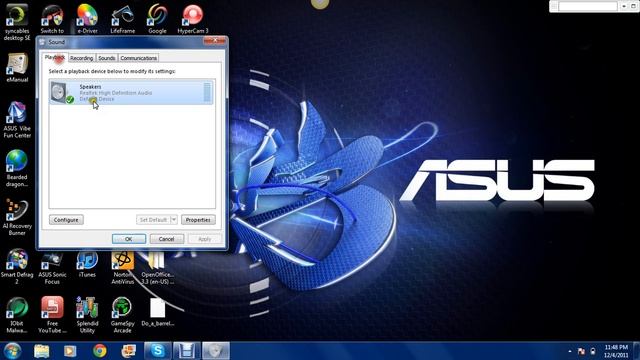Screen dimensions: 640x360
Task: Click the action center flag tray icon
Action: (582, 351)
